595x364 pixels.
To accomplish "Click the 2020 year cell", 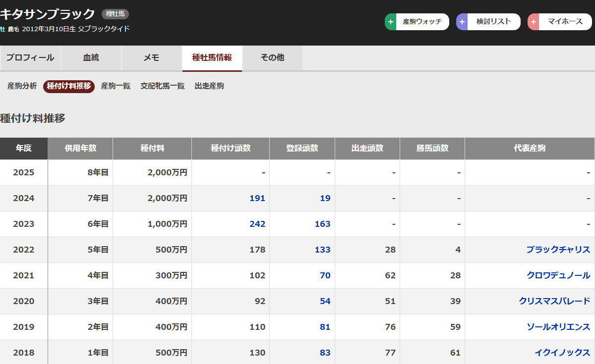I will [x=24, y=301].
